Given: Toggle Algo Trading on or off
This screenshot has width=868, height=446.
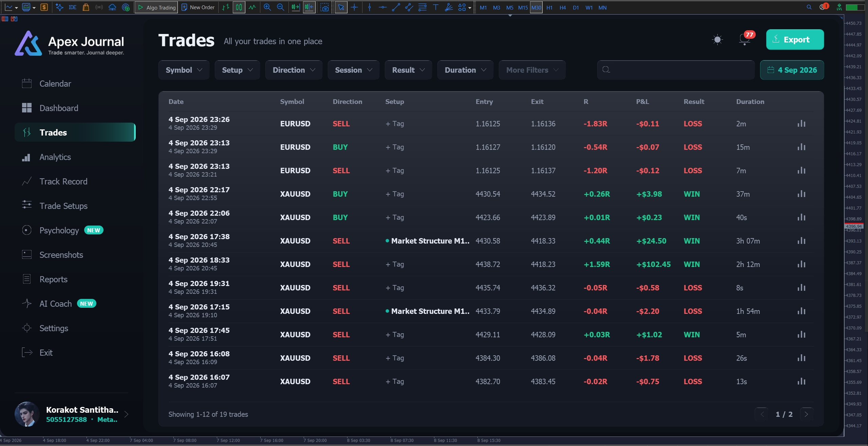Looking at the screenshot, I should tap(156, 7).
